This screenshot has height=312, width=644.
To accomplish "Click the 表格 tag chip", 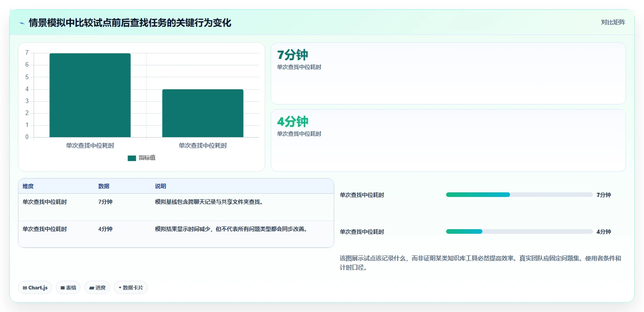I will pos(68,288).
